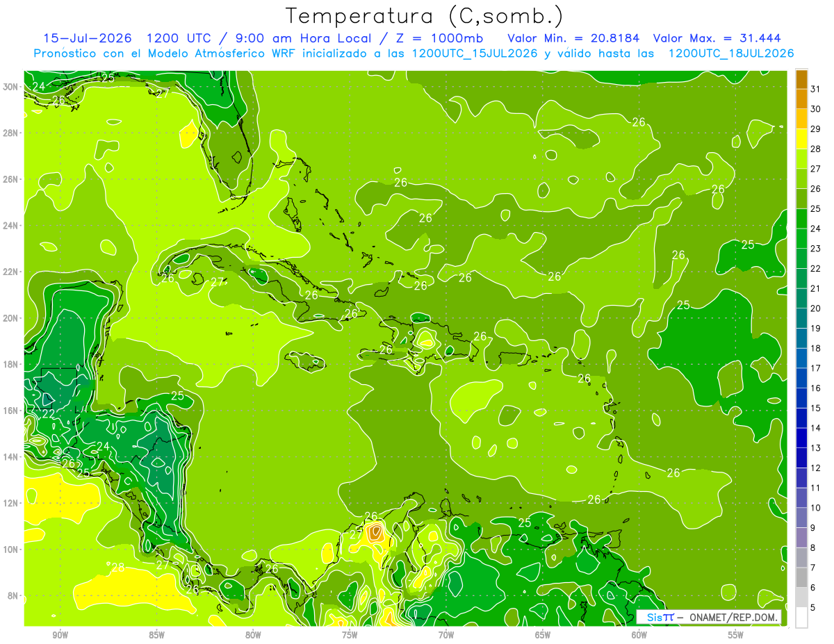
Task: Click the 60W longitude axis label
Action: [639, 635]
